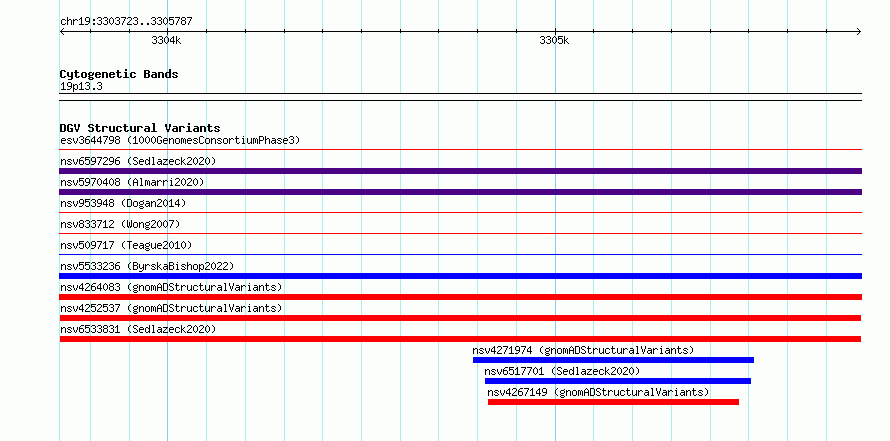Image resolution: width=890 pixels, height=441 pixels.
Task: Click the Cytogenetic Bands track title
Action: (119, 74)
